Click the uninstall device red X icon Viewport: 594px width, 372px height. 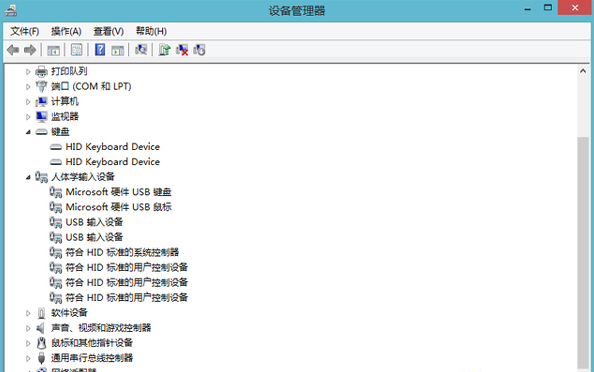coord(182,50)
